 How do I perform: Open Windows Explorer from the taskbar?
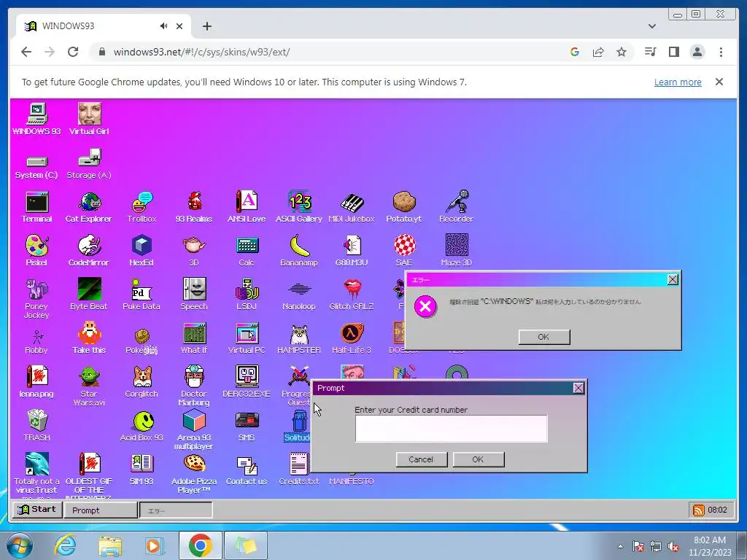[110, 545]
